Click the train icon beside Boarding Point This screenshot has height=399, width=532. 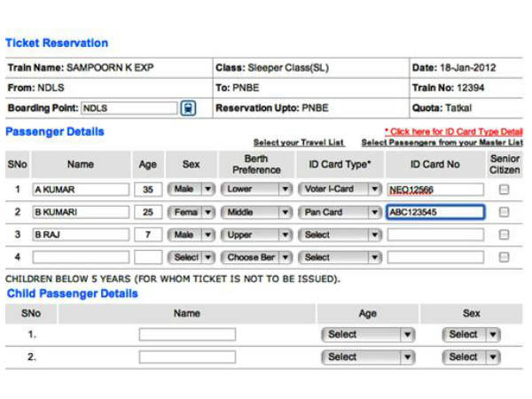click(189, 108)
